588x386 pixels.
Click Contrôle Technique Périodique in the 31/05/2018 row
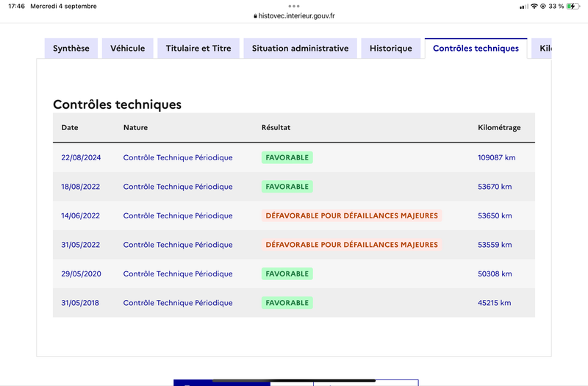(178, 303)
